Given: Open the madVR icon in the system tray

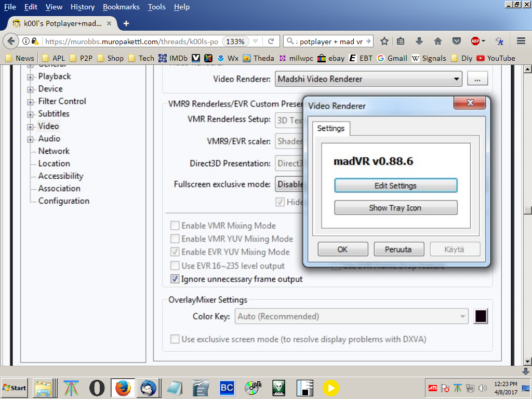Looking at the screenshot, I should coord(457,388).
